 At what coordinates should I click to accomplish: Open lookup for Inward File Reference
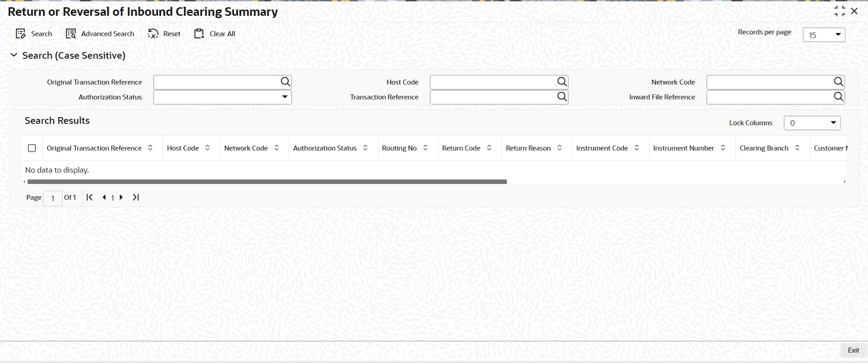pyautogui.click(x=838, y=97)
